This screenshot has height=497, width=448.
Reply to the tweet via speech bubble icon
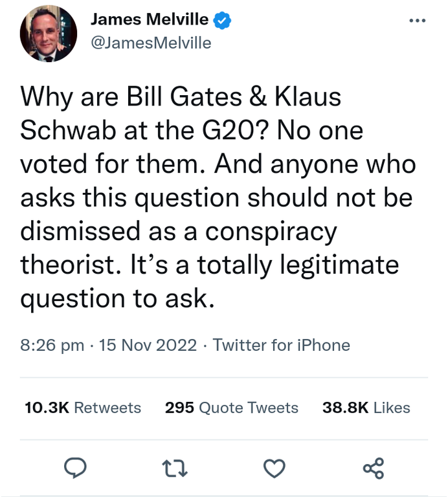[x=77, y=467]
